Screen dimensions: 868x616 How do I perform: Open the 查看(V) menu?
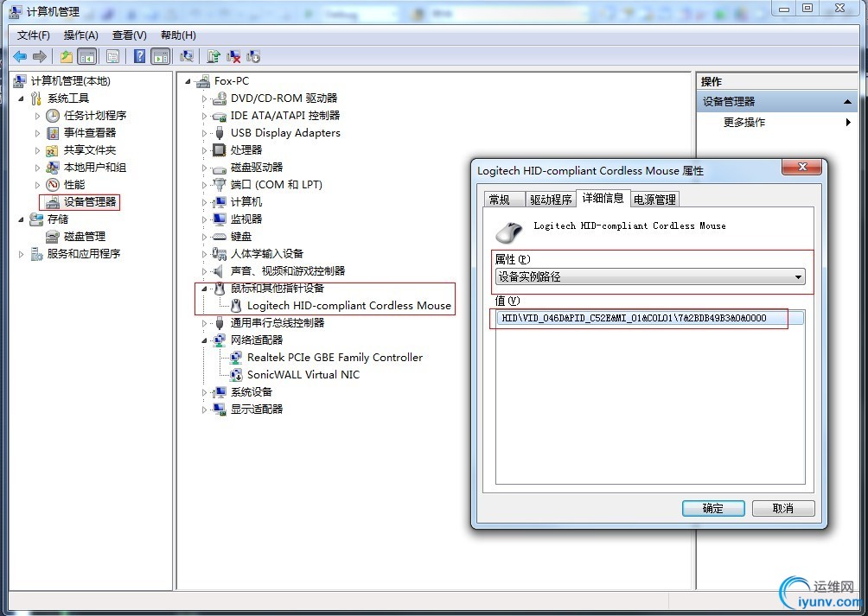click(130, 35)
